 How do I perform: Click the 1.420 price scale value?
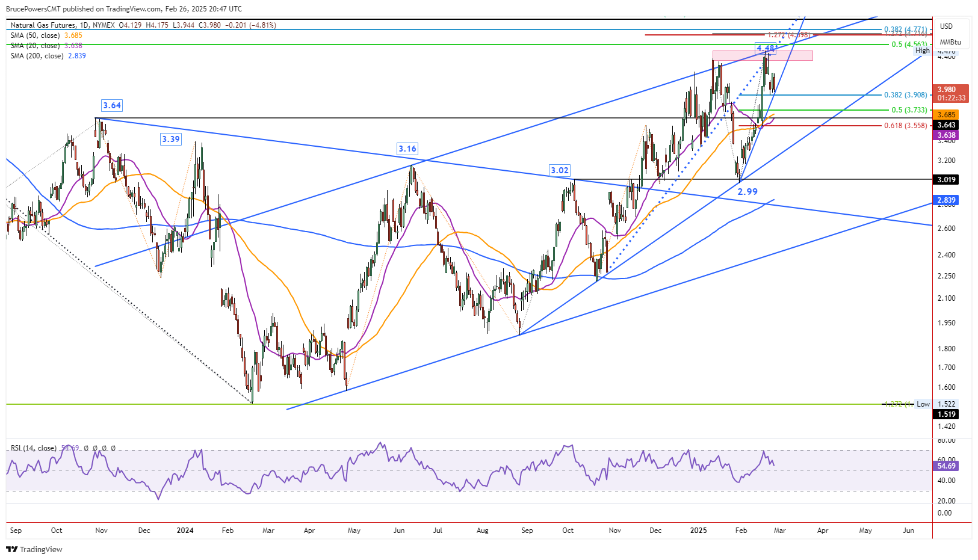[946, 426]
